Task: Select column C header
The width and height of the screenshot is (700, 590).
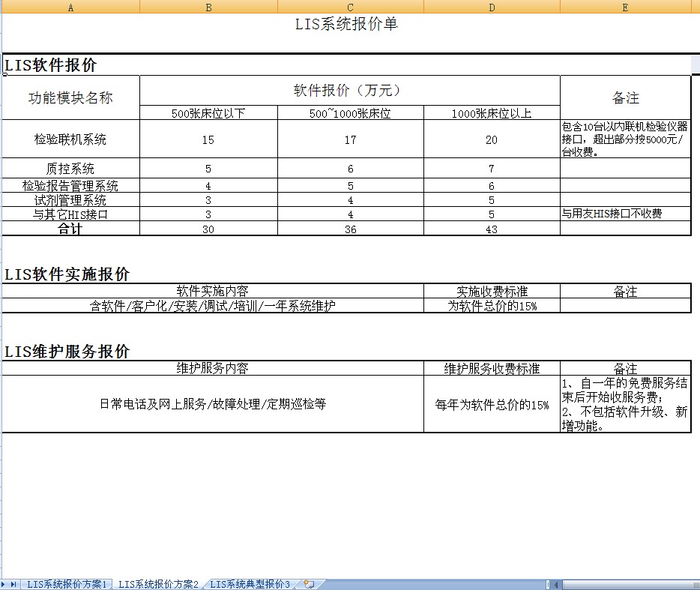Action: click(350, 7)
